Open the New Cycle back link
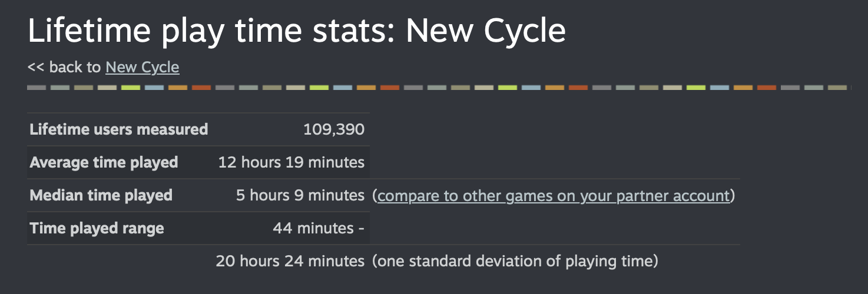 142,68
